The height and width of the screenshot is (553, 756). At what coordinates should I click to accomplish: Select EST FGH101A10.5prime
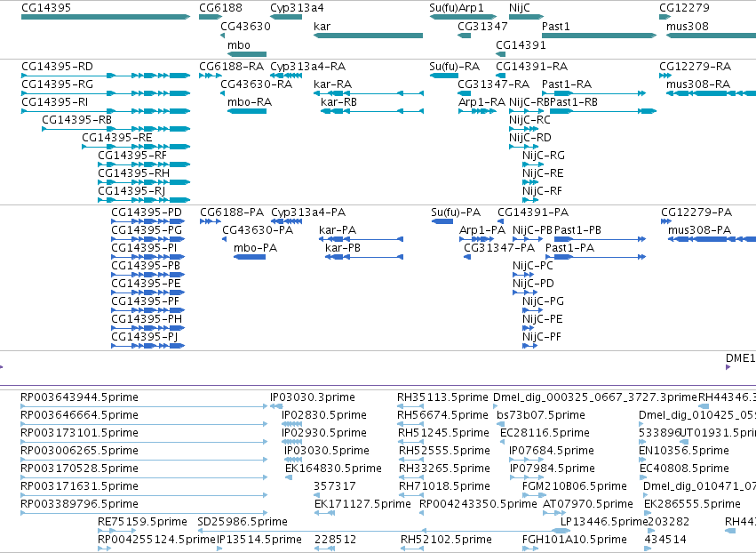575,540
